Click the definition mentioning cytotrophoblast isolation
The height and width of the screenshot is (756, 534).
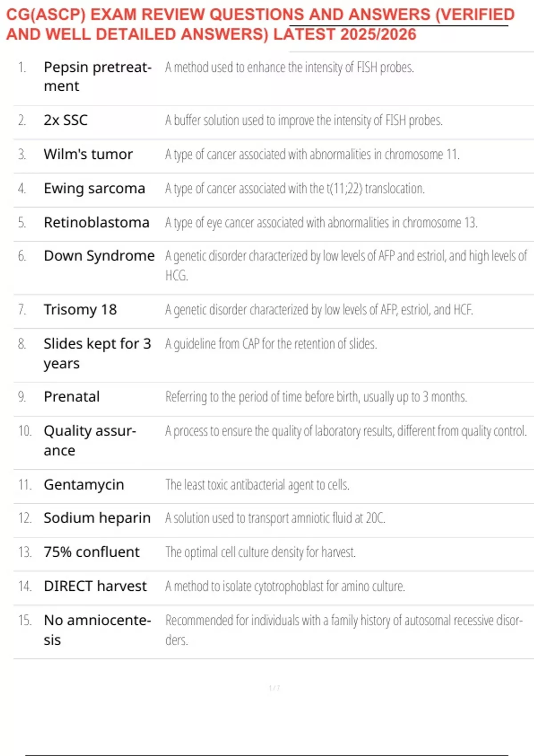pos(285,586)
